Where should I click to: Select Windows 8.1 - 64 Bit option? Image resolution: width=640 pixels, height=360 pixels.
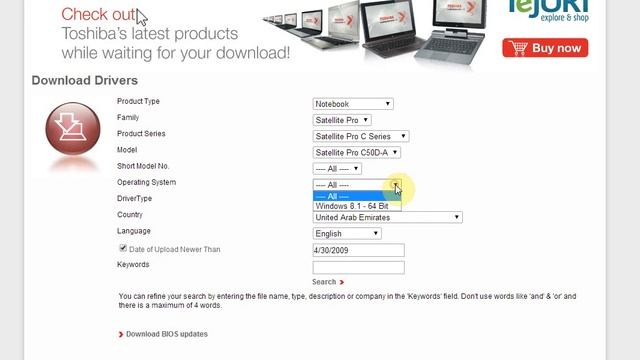[x=357, y=206]
